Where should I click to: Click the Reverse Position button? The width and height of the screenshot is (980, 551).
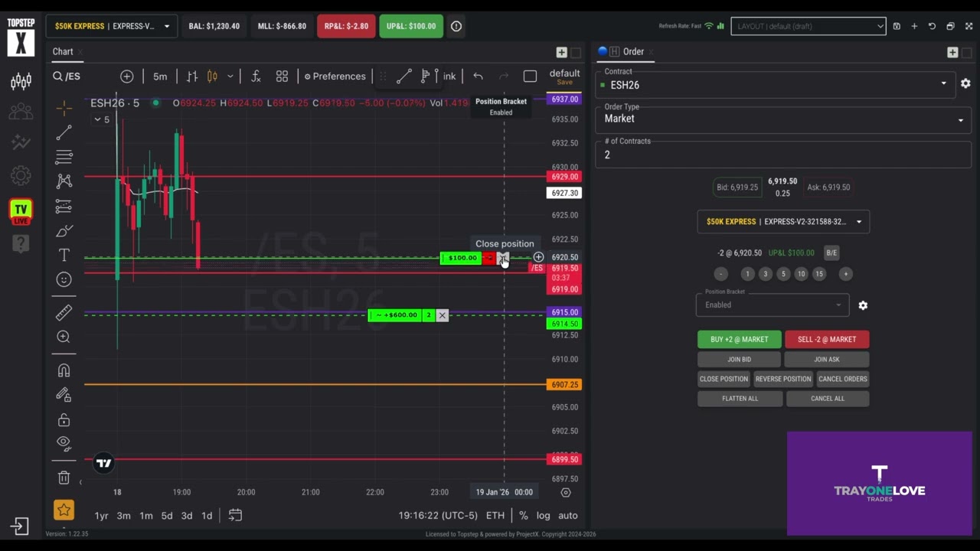[782, 379]
